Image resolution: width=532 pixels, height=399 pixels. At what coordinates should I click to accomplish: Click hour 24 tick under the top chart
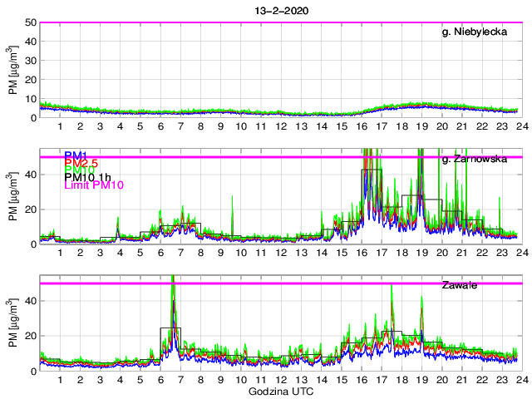pyautogui.click(x=520, y=126)
